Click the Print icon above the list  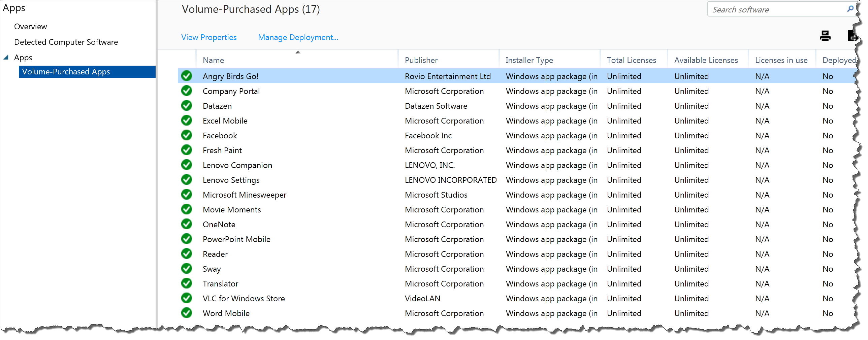[825, 35]
